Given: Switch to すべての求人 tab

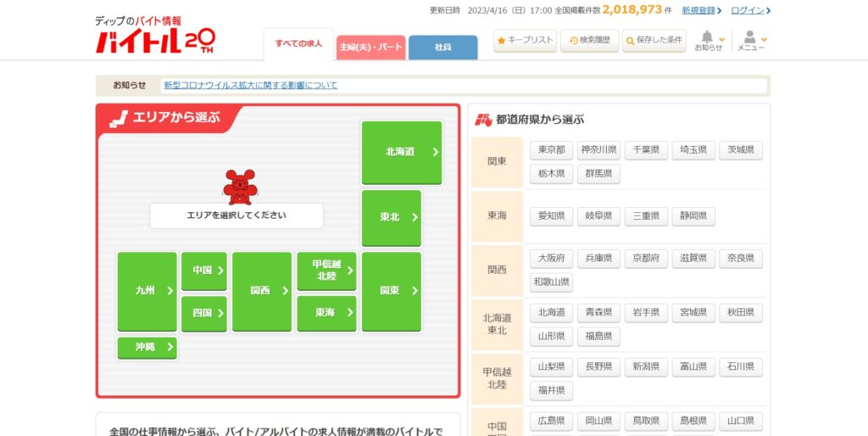Looking at the screenshot, I should [298, 43].
